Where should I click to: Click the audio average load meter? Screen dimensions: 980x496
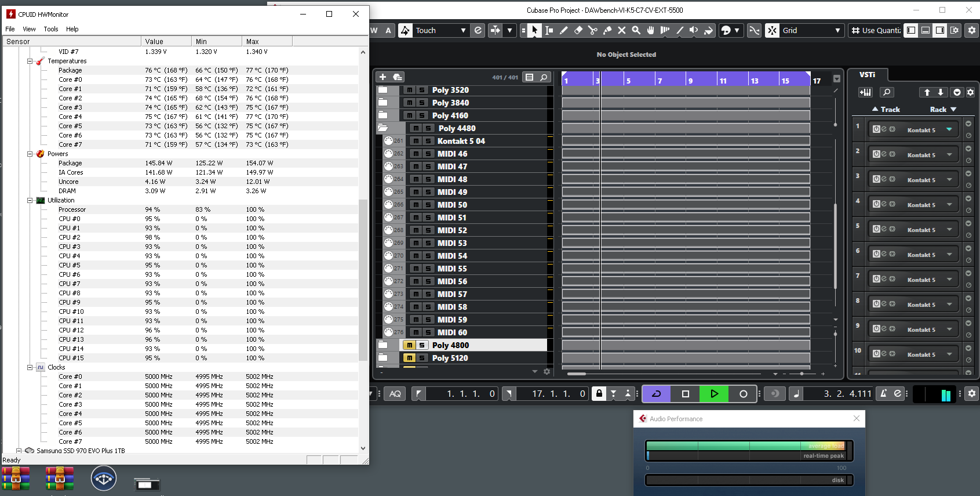tap(746, 446)
